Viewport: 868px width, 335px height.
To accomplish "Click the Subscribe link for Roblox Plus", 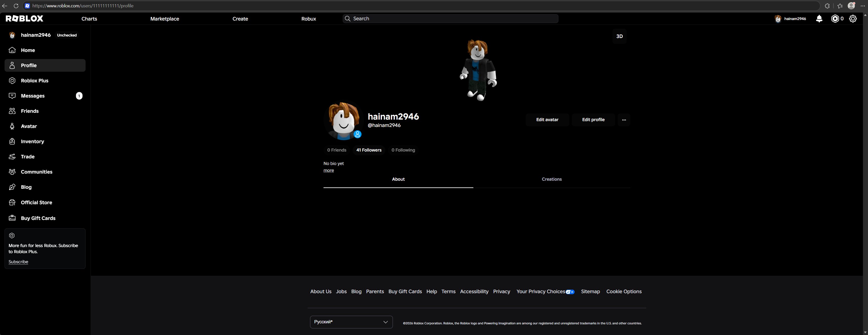I will [x=18, y=262].
